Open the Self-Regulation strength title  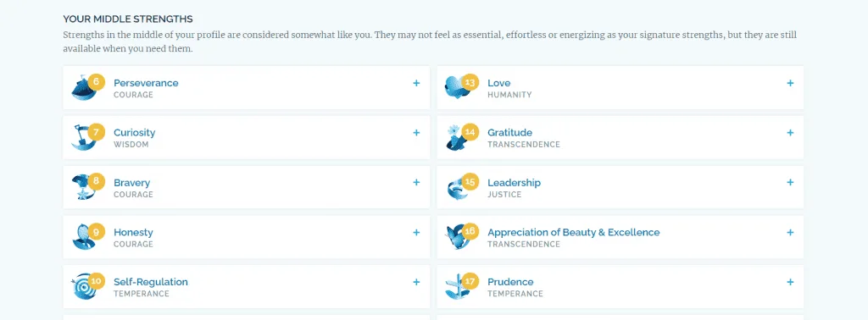click(x=151, y=282)
